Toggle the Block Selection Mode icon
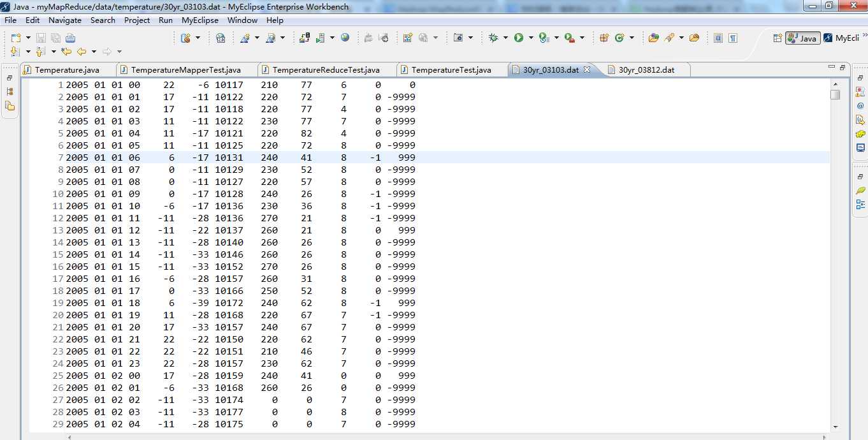This screenshot has height=440, width=868. (718, 38)
